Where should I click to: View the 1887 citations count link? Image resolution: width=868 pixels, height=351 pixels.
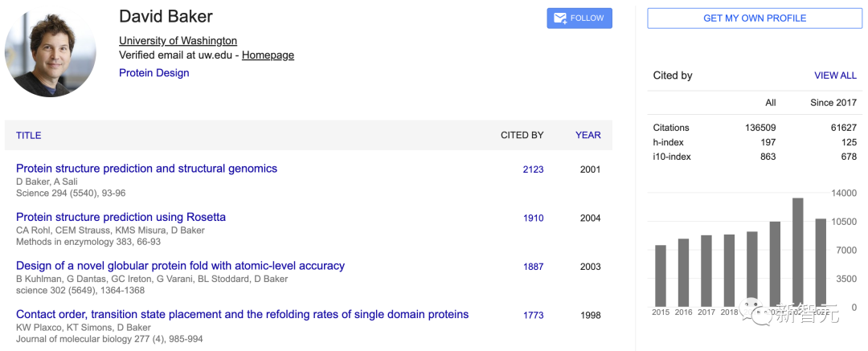click(x=533, y=267)
